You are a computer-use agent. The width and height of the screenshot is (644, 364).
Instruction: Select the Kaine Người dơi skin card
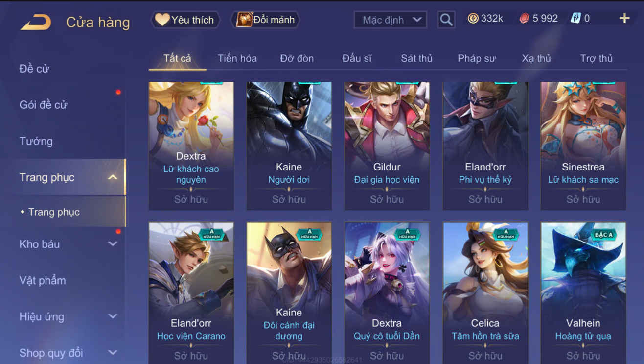[x=289, y=146]
